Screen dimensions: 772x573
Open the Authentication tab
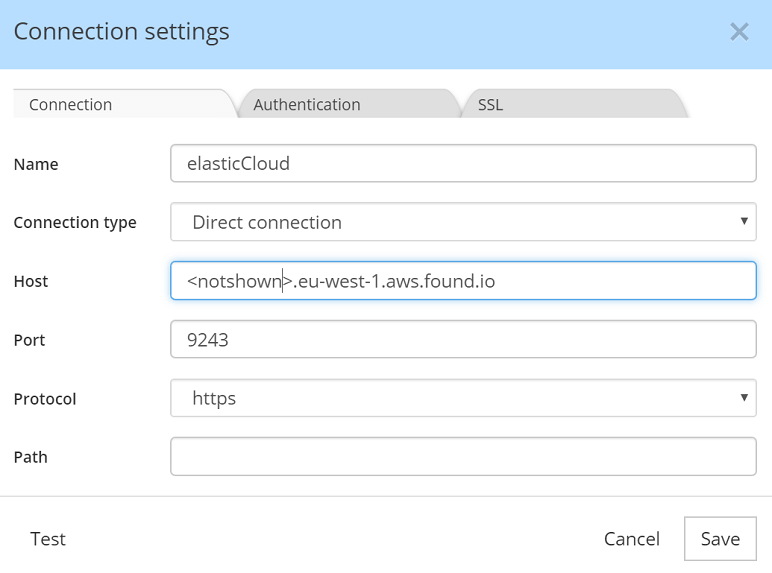(307, 104)
